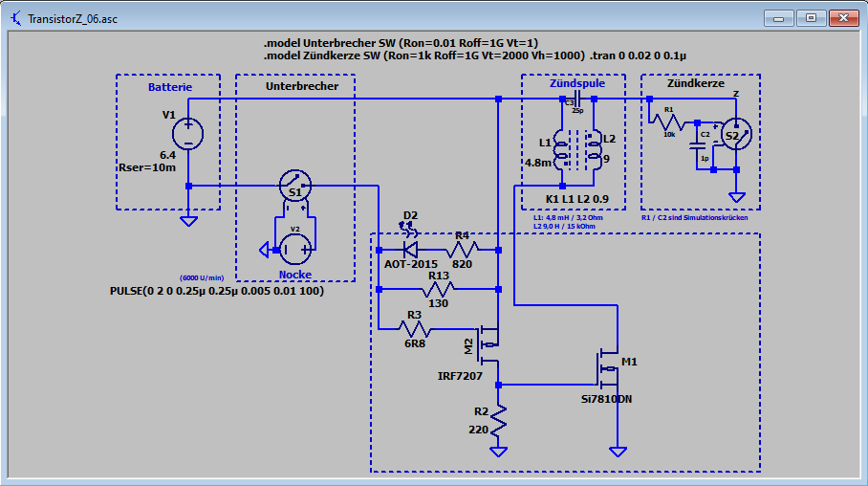Image resolution: width=868 pixels, height=486 pixels.
Task: Click the V2 pulse source symbol
Action: [x=295, y=250]
